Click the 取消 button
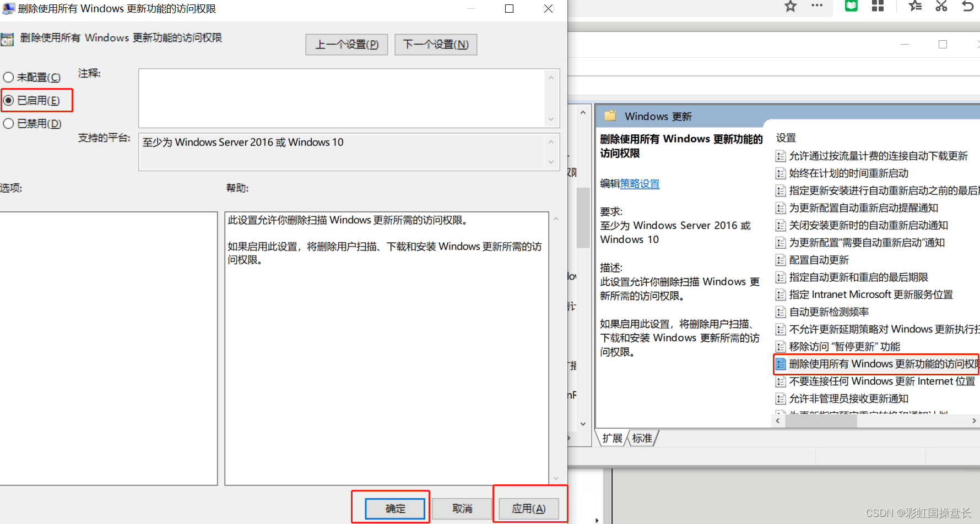This screenshot has height=524, width=980. pyautogui.click(x=462, y=509)
